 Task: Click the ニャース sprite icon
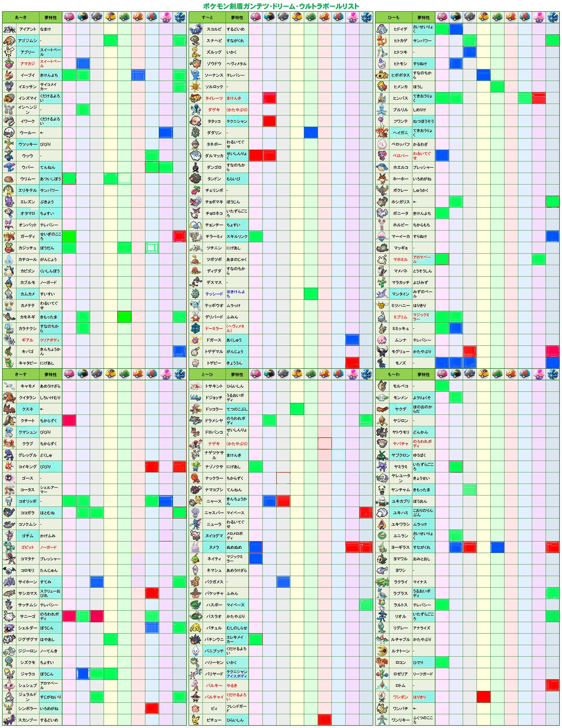coord(196,501)
